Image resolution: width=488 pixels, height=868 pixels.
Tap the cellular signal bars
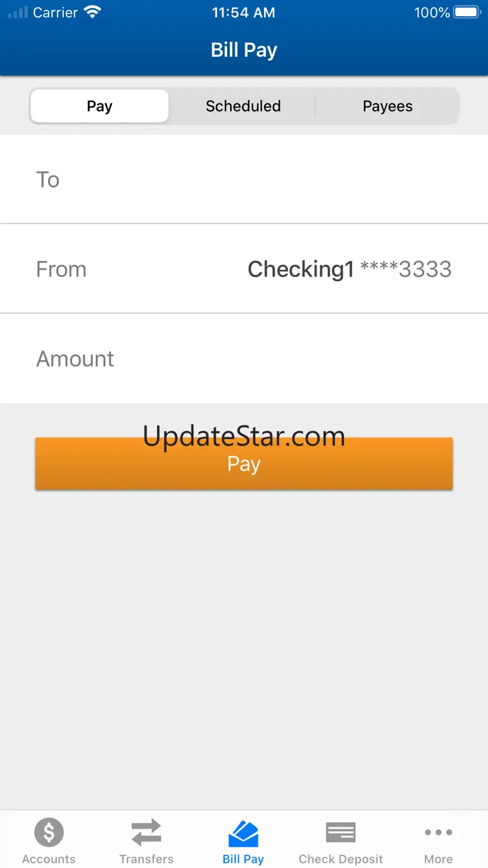coord(18,12)
